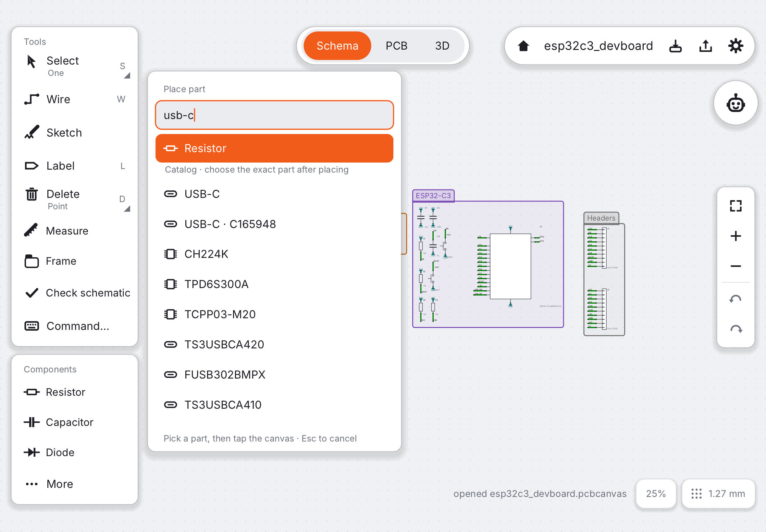Add a Resistor from Components panel
The width and height of the screenshot is (766, 532).
[x=75, y=392]
